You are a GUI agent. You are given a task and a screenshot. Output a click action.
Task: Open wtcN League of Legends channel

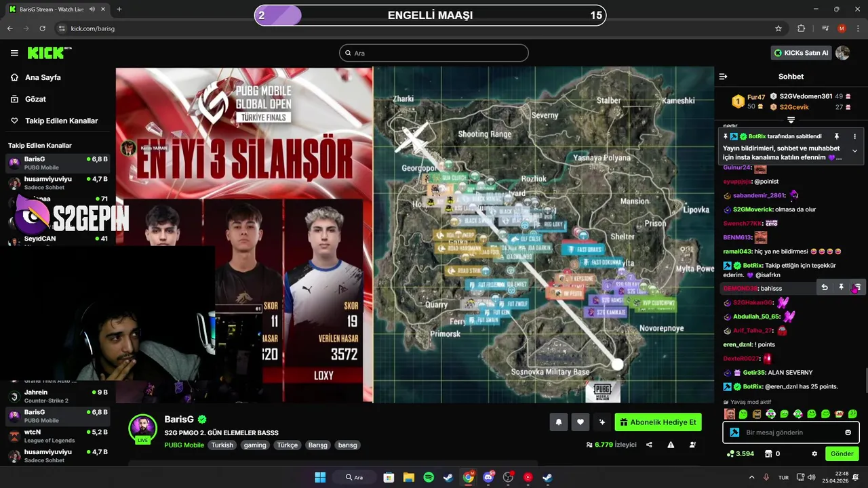click(x=58, y=436)
